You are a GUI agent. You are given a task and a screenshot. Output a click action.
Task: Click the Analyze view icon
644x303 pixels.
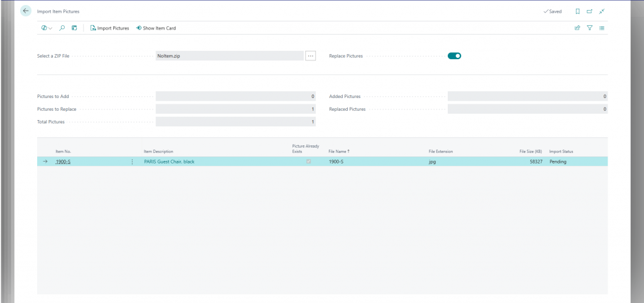point(74,28)
